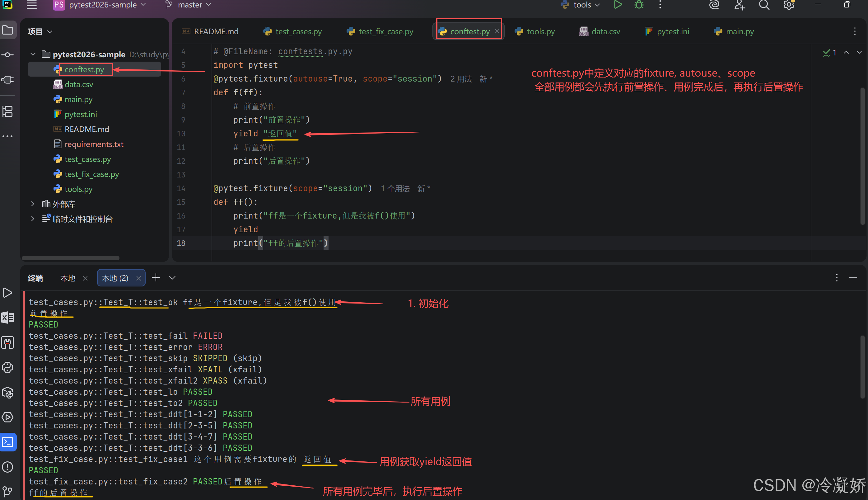Open new terminal type dropdown arrow

pyautogui.click(x=172, y=277)
